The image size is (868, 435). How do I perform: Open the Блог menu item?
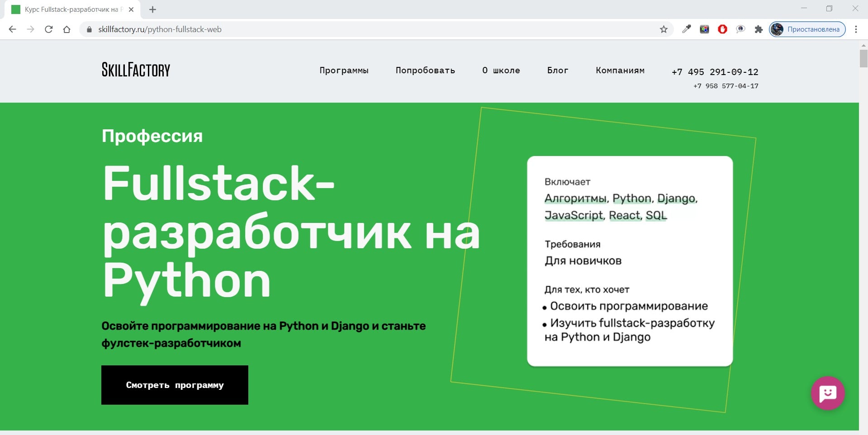point(558,71)
